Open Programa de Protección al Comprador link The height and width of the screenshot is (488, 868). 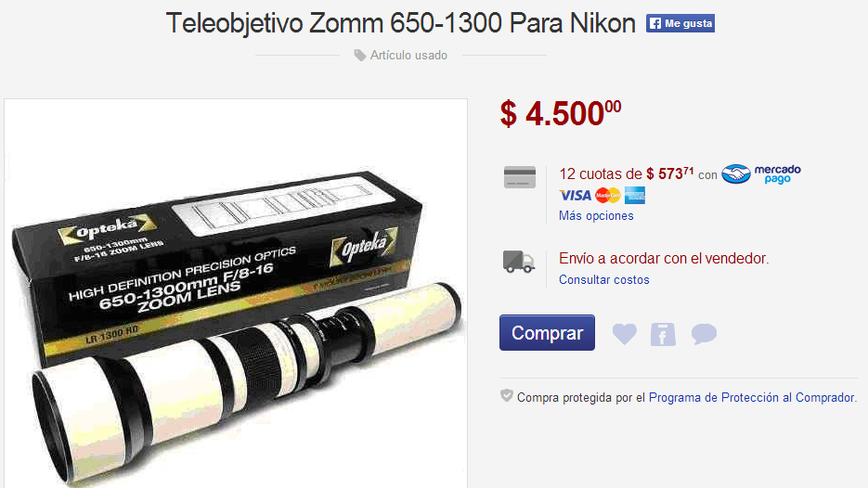point(752,397)
